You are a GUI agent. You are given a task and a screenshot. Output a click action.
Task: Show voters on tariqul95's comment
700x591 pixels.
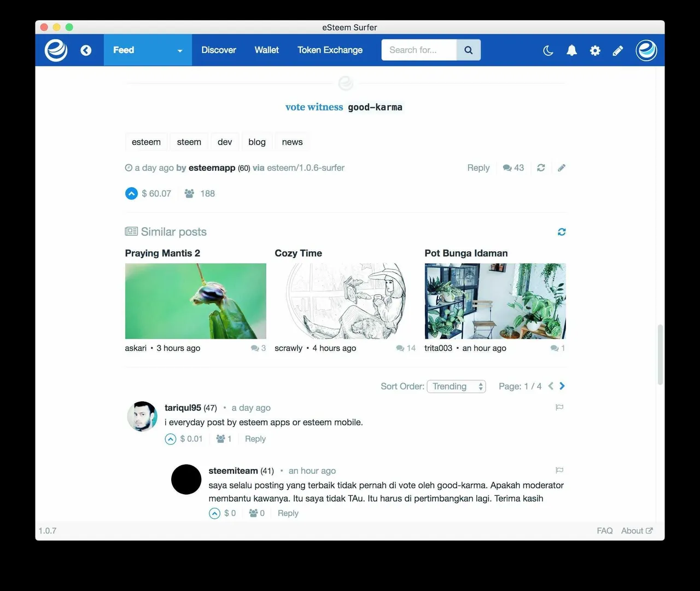pos(224,439)
